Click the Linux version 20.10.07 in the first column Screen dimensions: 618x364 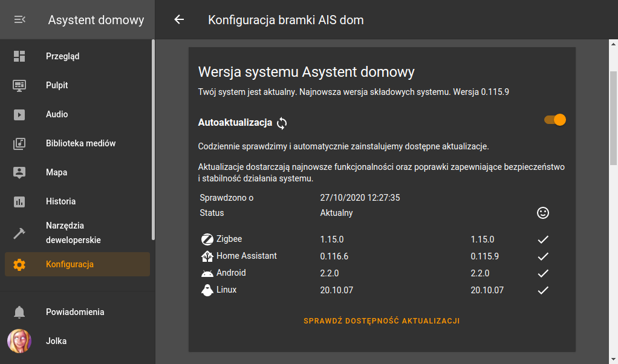[337, 290]
